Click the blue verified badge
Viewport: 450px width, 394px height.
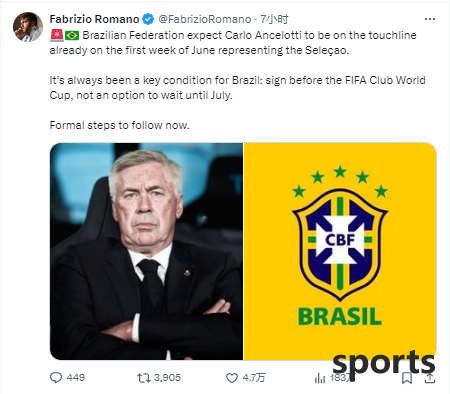(148, 19)
